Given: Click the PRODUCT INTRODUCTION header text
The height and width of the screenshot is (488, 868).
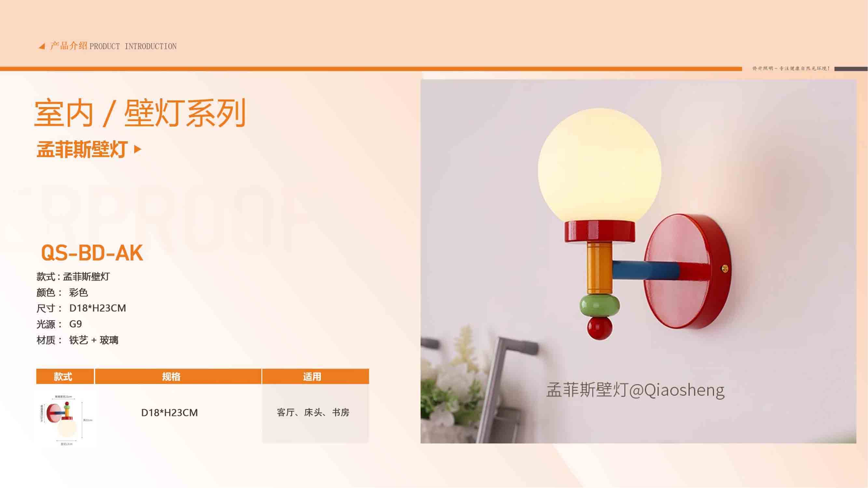Looking at the screenshot, I should [133, 47].
